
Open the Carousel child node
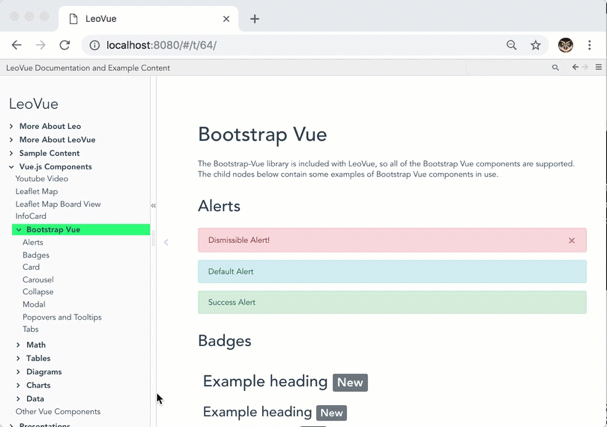click(38, 280)
